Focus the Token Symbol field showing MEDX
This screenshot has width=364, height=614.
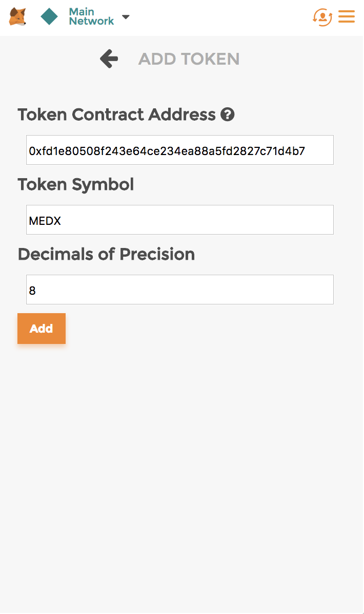tap(180, 220)
